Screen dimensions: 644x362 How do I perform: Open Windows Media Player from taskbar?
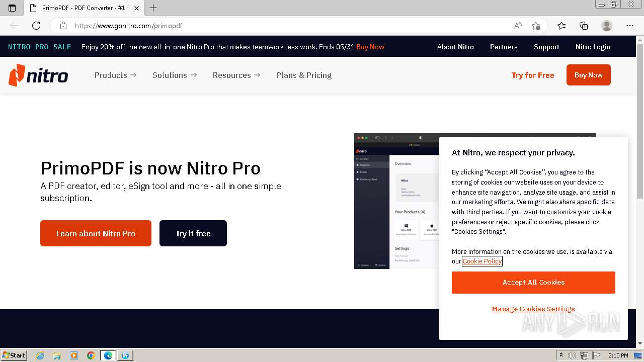pos(74,355)
